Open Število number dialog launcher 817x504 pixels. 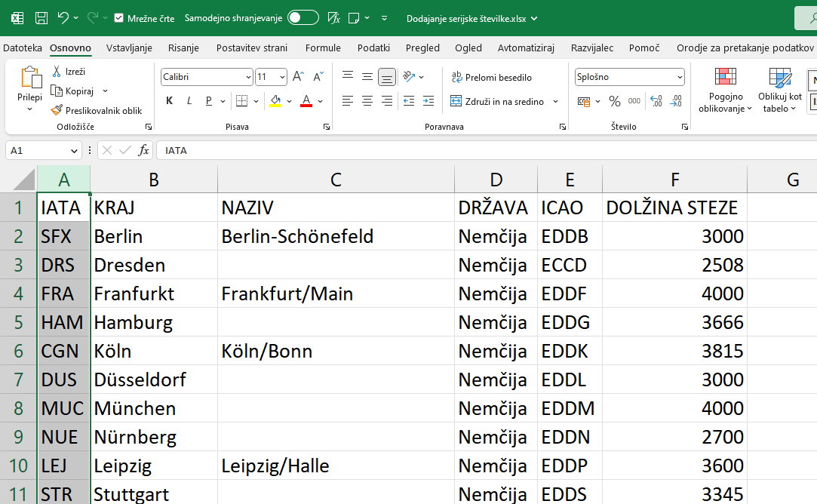tap(685, 127)
